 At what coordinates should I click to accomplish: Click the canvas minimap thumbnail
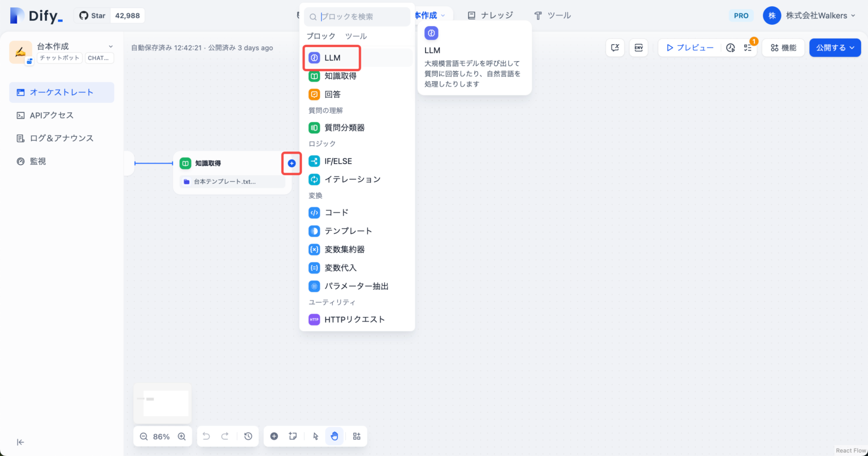[163, 402]
